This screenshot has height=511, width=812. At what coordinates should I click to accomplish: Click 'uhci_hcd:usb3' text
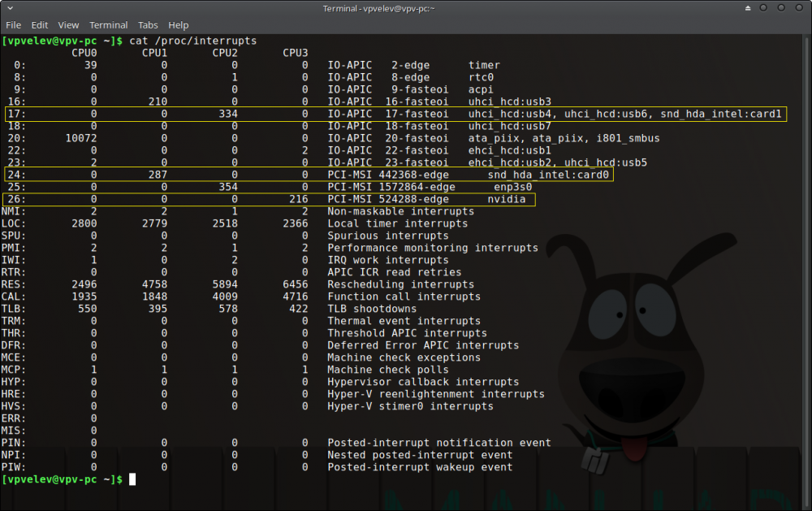point(510,102)
